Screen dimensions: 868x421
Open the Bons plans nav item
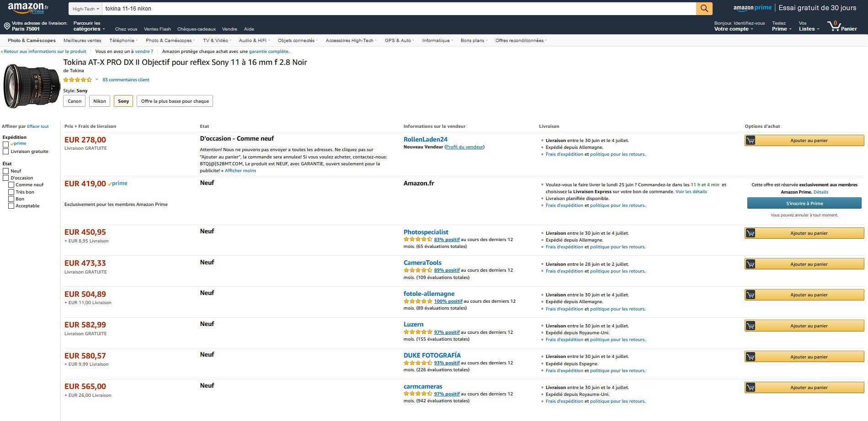coord(474,41)
